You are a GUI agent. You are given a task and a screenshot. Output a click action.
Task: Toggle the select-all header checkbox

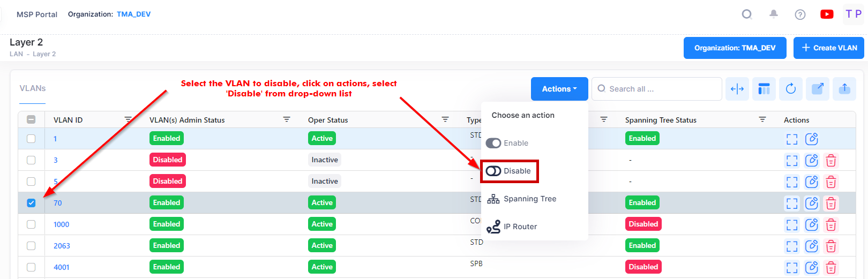tap(31, 120)
